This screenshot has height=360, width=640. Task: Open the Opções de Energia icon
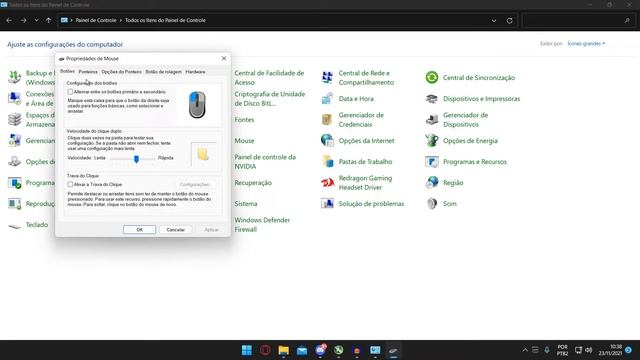432,140
